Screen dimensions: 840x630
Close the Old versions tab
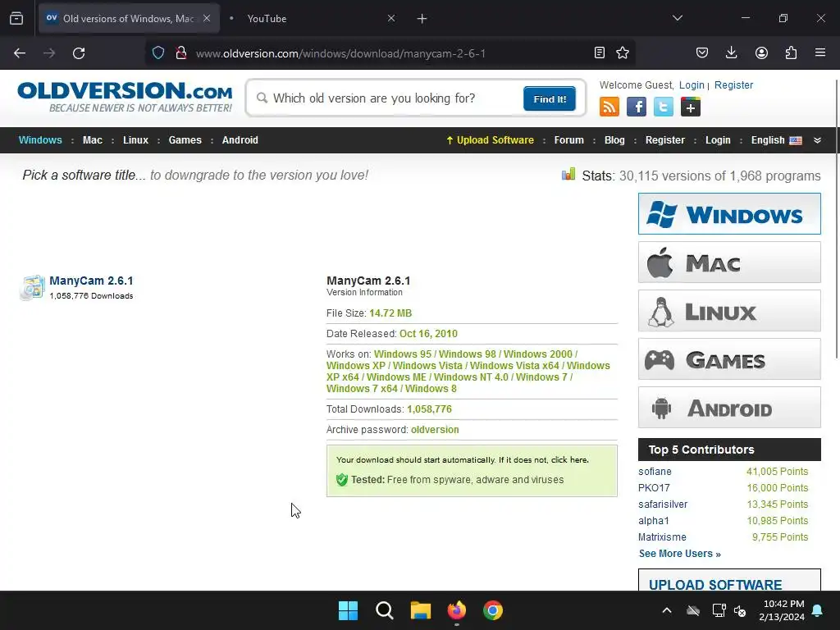pyautogui.click(x=207, y=18)
